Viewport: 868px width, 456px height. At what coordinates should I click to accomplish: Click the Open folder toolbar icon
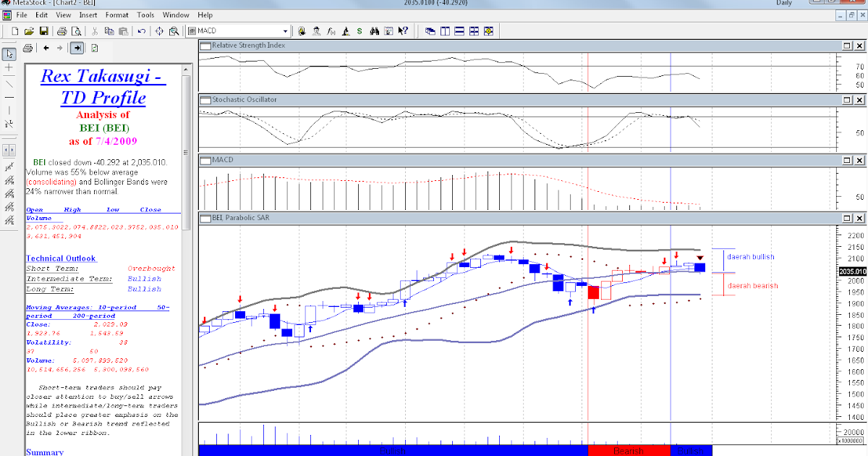(x=30, y=31)
